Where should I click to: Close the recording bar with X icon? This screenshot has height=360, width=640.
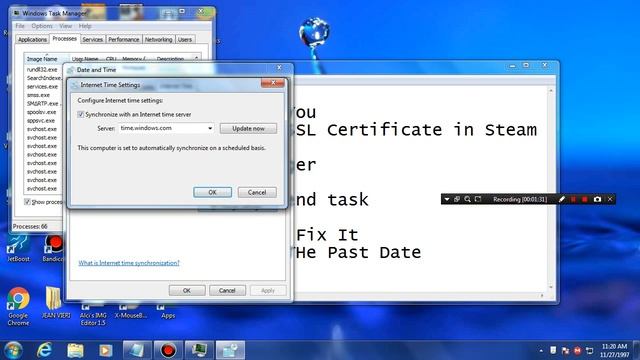pyautogui.click(x=610, y=199)
